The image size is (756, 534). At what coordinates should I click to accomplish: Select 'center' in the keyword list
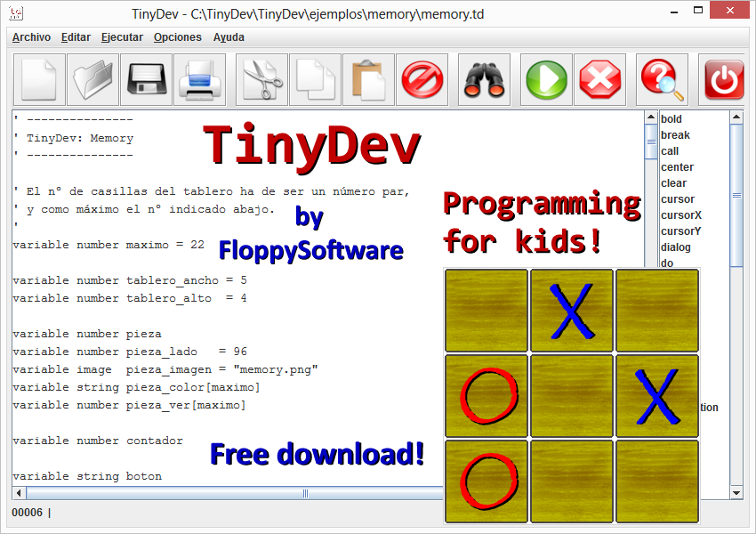[x=677, y=167]
